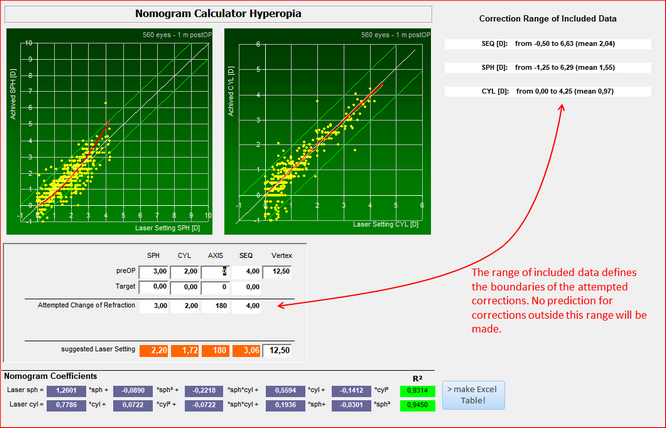Click the SEQ correction range data box
This screenshot has height=428, width=666.
(x=548, y=44)
